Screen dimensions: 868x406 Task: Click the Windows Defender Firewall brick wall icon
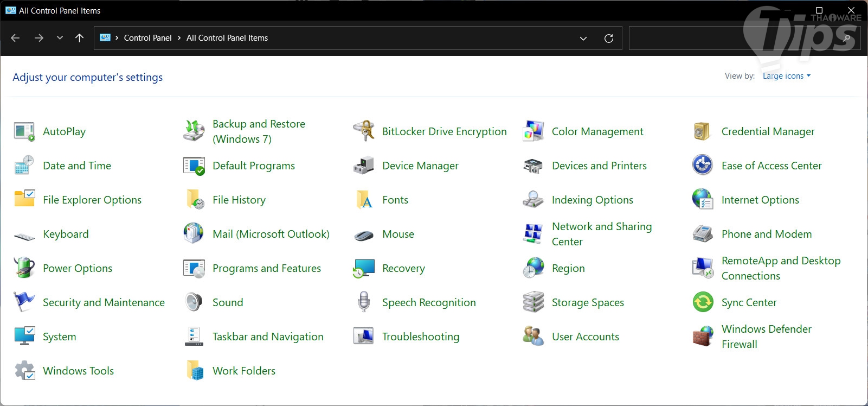click(x=703, y=337)
